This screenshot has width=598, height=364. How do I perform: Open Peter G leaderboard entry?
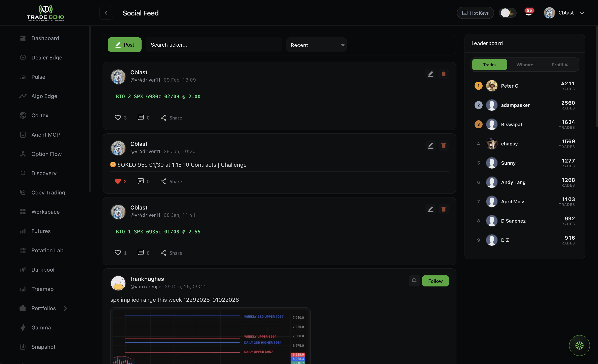click(x=524, y=86)
